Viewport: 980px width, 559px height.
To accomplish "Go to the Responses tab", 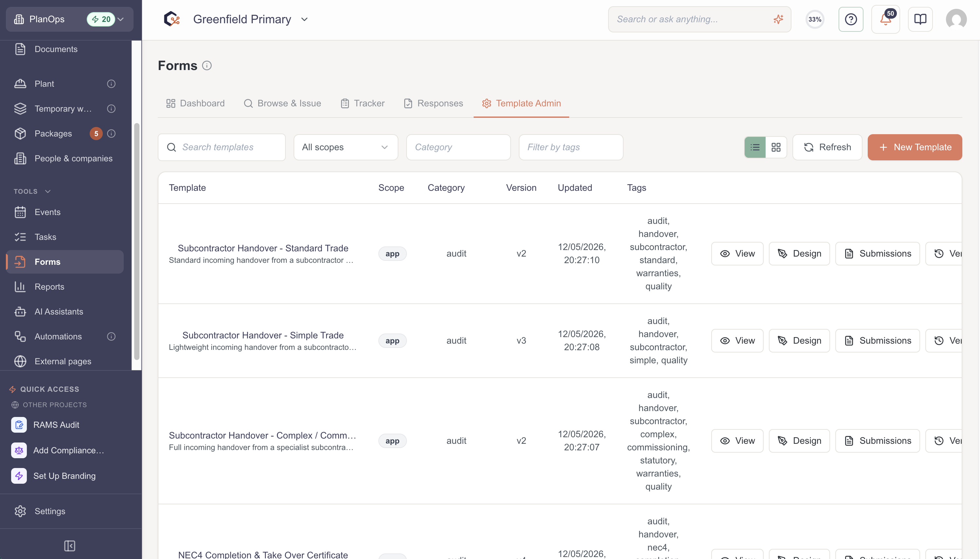I will [433, 103].
